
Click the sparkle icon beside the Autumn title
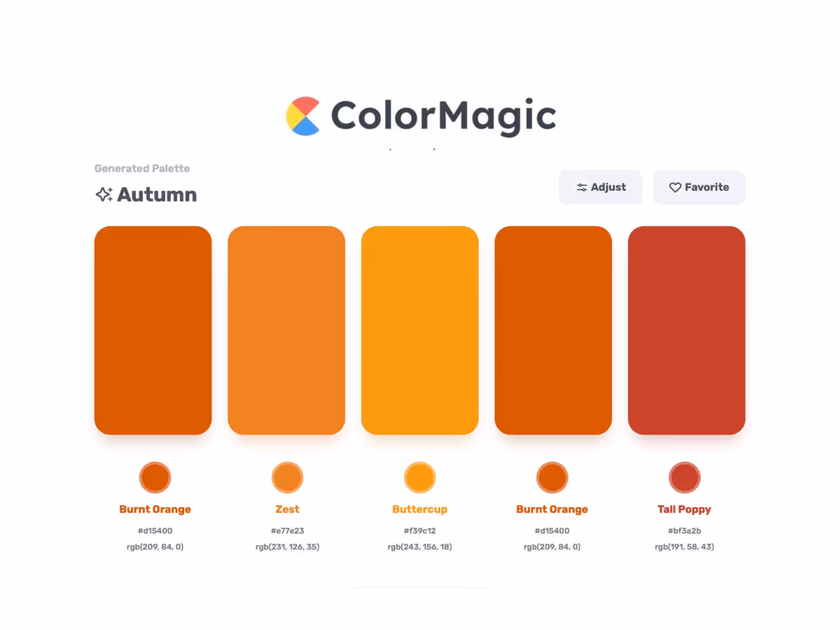click(x=104, y=194)
